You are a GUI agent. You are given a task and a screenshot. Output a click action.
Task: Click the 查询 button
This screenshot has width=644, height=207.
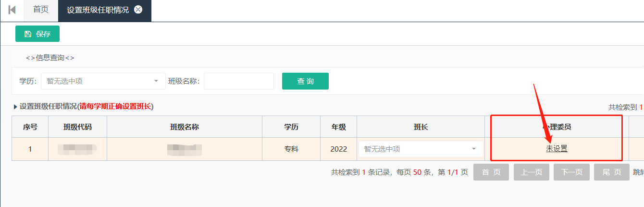305,81
